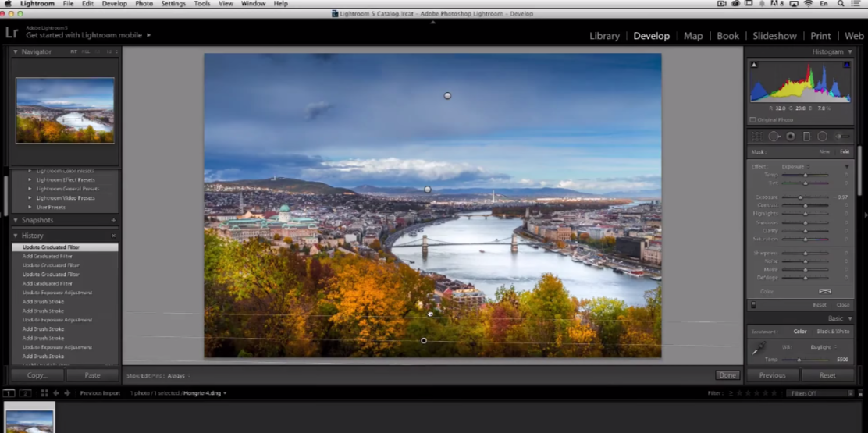Pick the White Balance eyedropper

coord(758,350)
